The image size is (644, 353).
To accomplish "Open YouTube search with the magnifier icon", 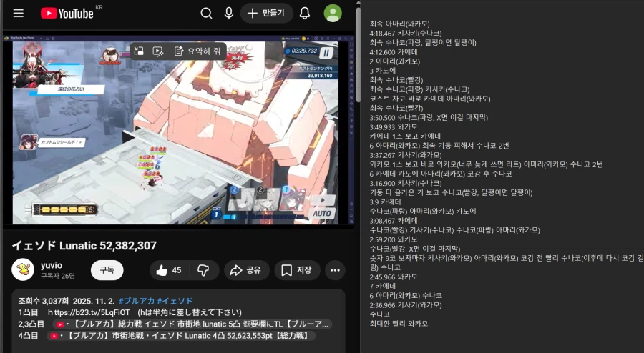I will pos(206,13).
